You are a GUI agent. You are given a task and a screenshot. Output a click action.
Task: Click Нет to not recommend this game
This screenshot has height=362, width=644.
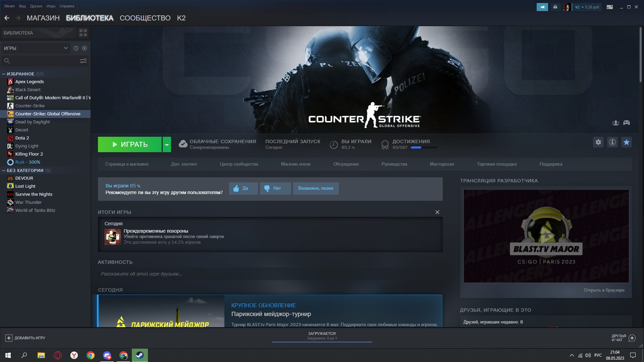275,188
